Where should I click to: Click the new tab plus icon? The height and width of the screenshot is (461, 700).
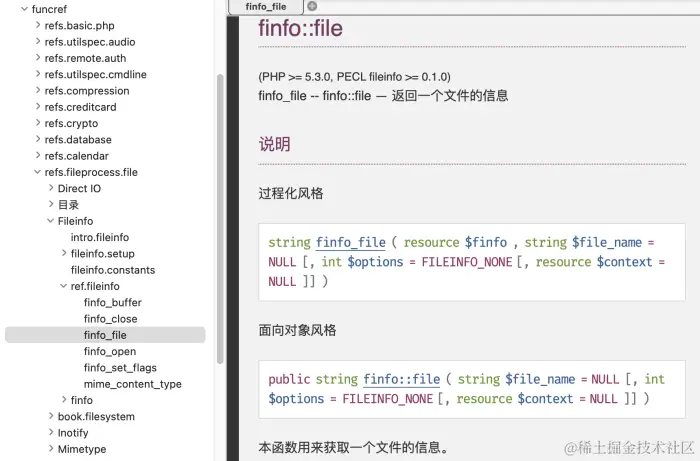click(312, 6)
